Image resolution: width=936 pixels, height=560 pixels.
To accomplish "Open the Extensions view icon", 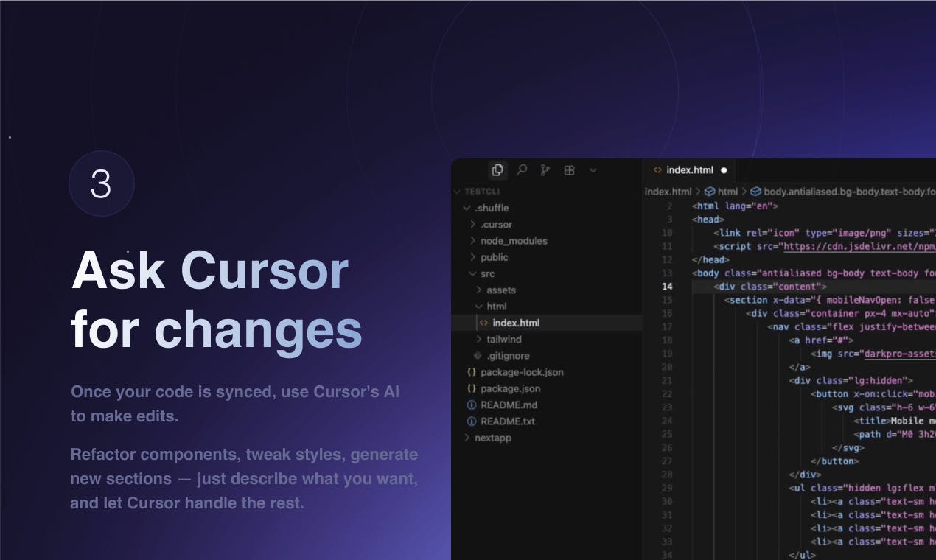I will [x=569, y=170].
